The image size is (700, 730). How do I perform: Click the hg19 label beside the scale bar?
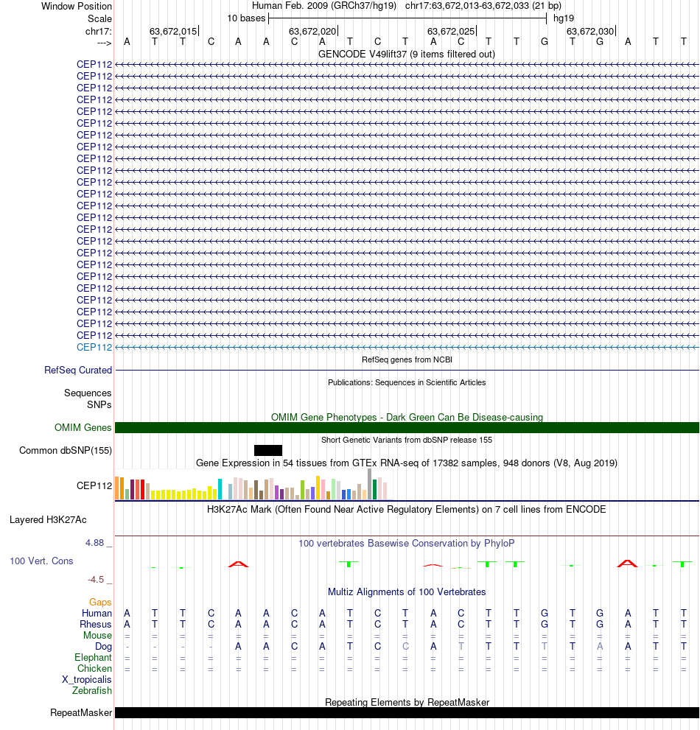coord(564,18)
